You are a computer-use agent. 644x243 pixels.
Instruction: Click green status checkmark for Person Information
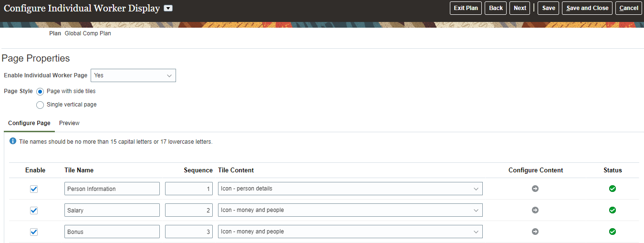click(613, 189)
